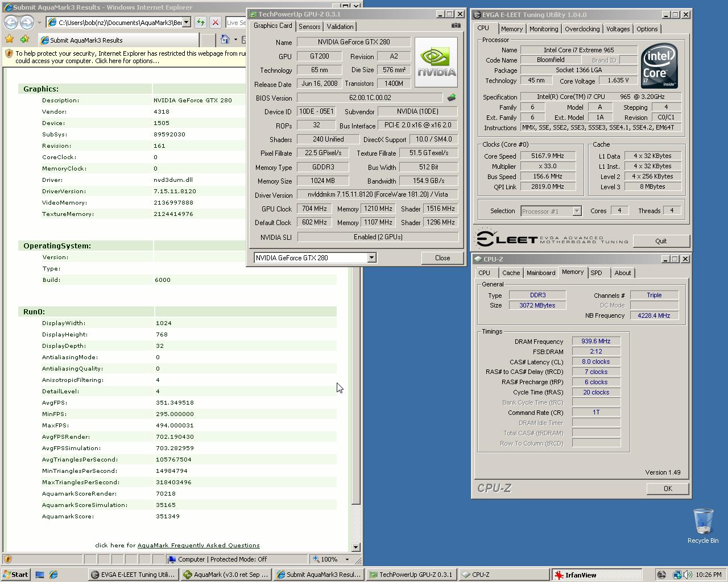The width and height of the screenshot is (728, 582).
Task: Open the Windows Start menu
Action: tap(15, 575)
